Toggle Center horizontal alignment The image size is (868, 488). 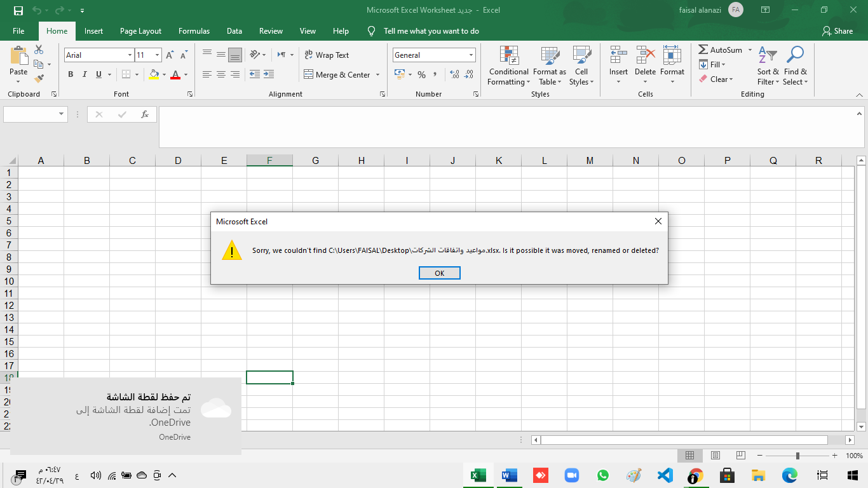click(x=221, y=74)
